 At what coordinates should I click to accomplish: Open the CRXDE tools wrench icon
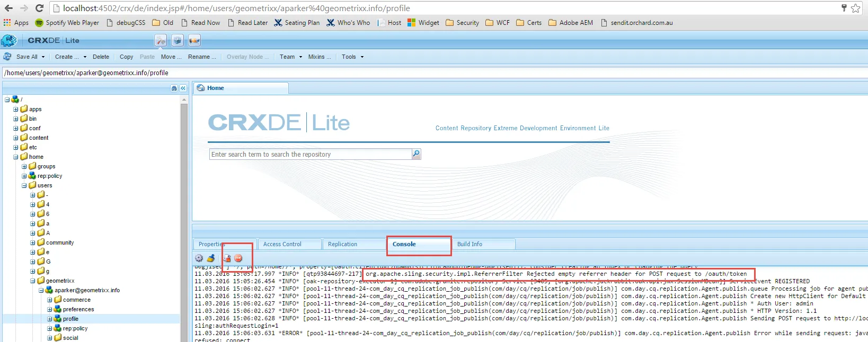point(161,40)
